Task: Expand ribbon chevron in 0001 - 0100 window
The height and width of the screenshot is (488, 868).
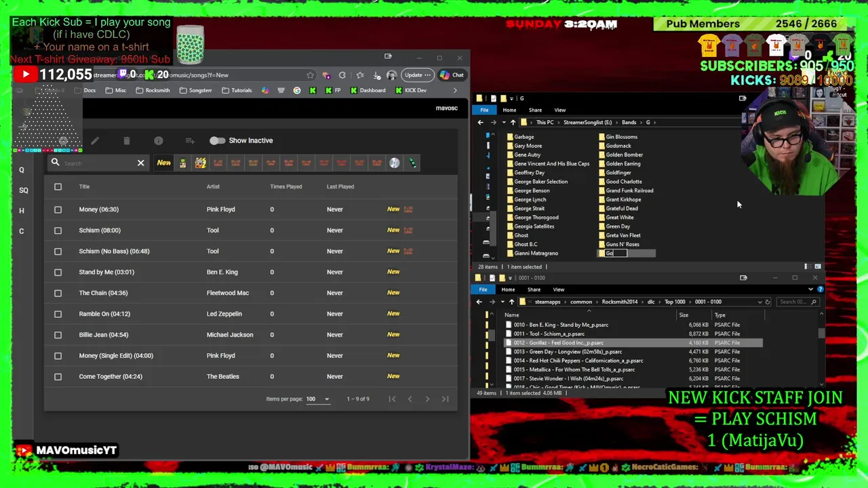Action: pyautogui.click(x=810, y=289)
